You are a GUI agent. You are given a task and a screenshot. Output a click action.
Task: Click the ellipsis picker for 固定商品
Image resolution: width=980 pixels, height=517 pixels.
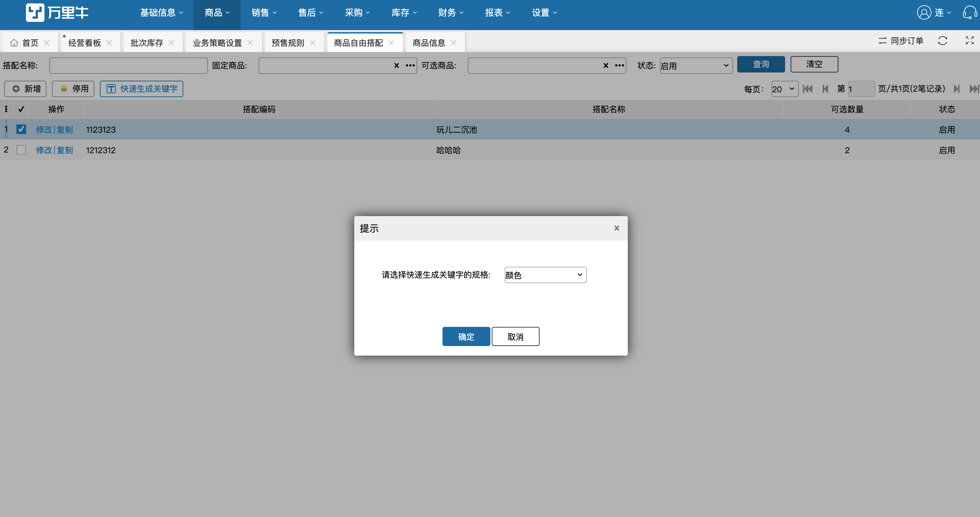[410, 65]
